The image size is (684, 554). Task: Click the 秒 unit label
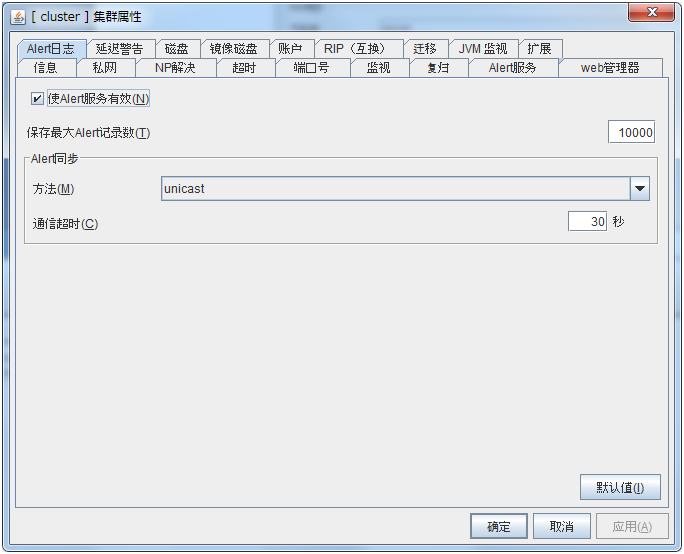[x=618, y=222]
